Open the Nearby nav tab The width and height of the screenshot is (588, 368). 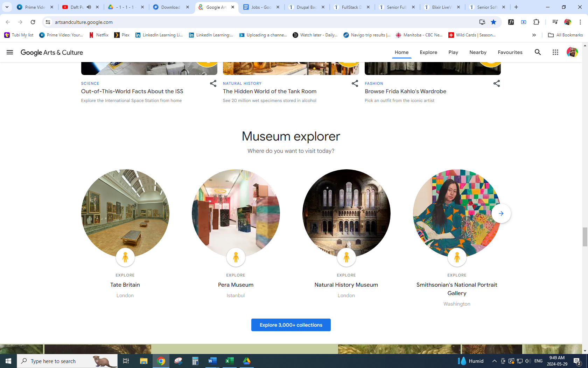[x=478, y=52]
